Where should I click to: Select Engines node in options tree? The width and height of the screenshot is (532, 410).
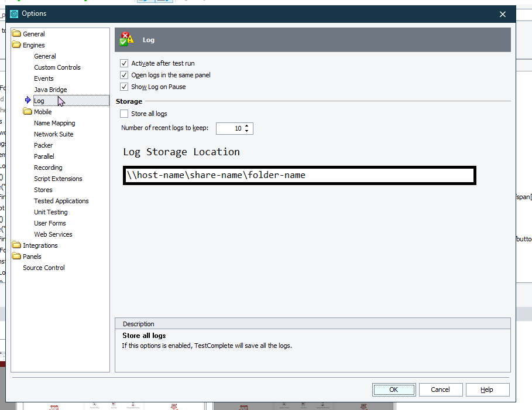click(33, 45)
